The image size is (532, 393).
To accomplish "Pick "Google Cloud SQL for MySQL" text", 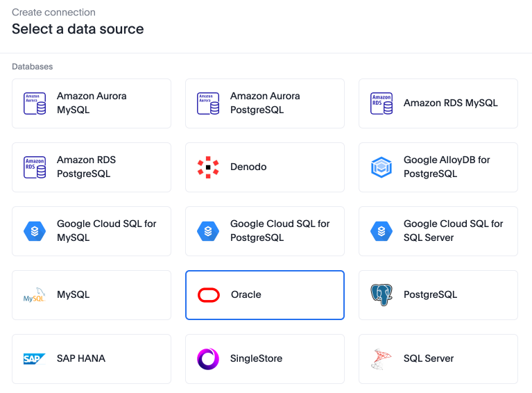I will click(107, 231).
